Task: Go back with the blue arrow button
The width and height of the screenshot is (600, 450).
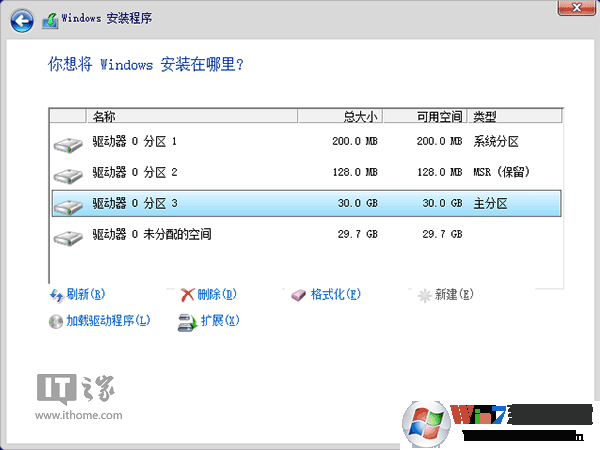Action: click(22, 20)
